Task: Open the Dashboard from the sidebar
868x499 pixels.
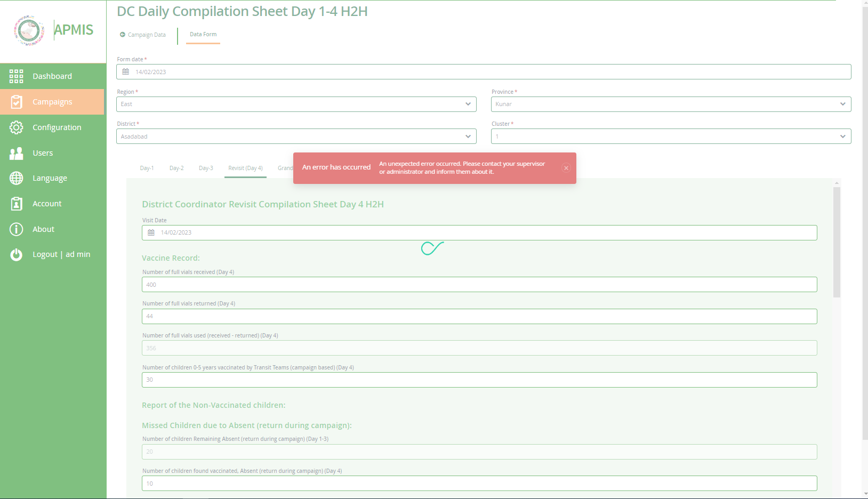Action: click(x=16, y=76)
